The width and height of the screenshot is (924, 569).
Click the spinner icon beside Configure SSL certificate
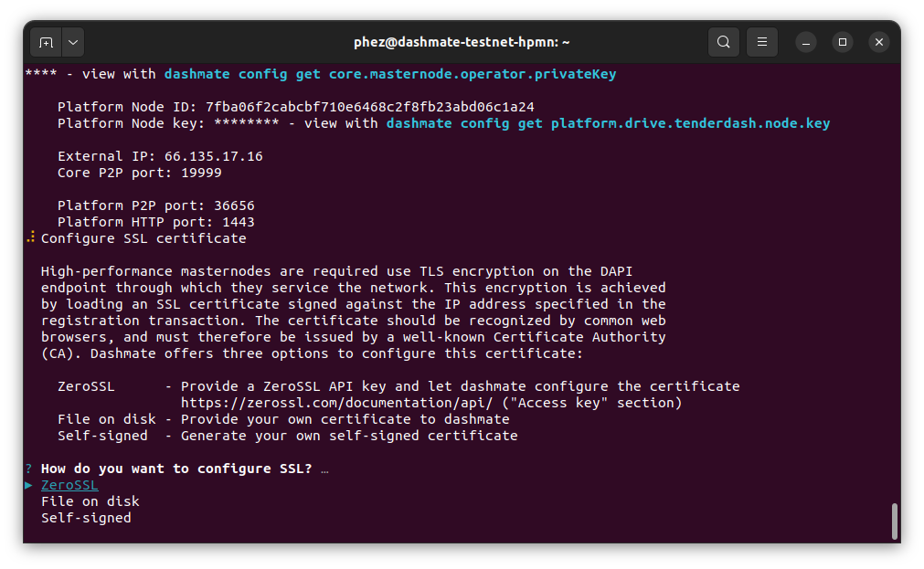30,238
